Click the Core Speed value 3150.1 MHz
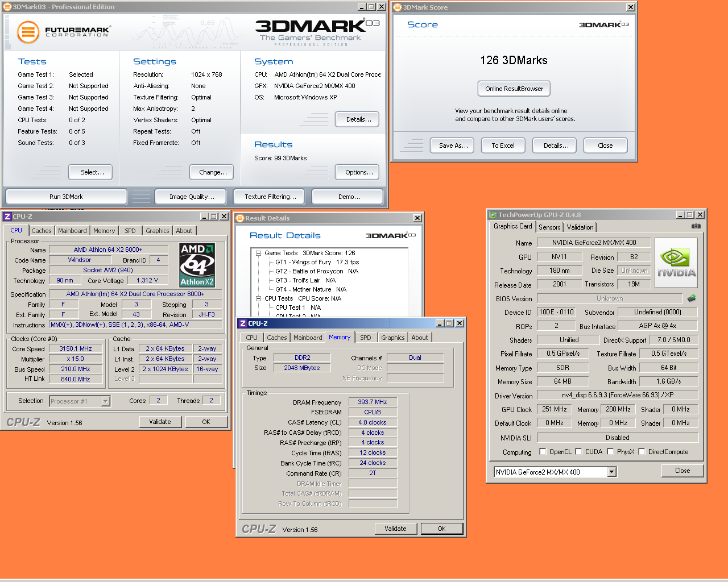 click(x=76, y=348)
